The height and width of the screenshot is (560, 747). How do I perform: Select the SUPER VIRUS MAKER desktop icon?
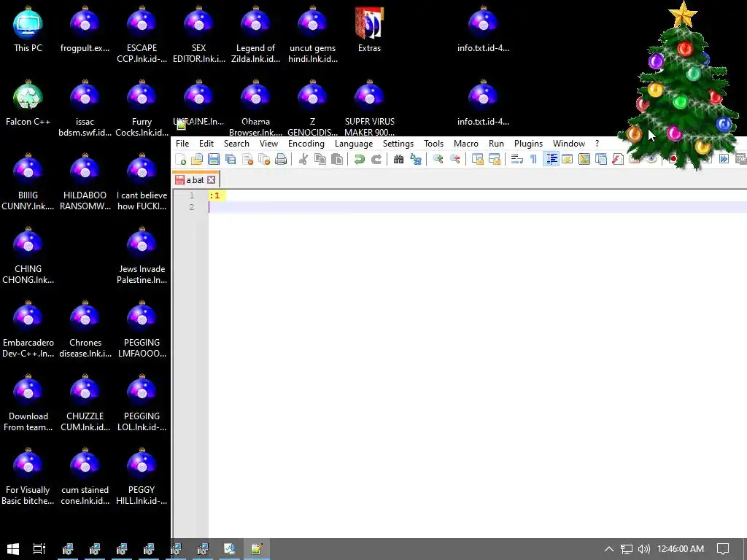(370, 108)
